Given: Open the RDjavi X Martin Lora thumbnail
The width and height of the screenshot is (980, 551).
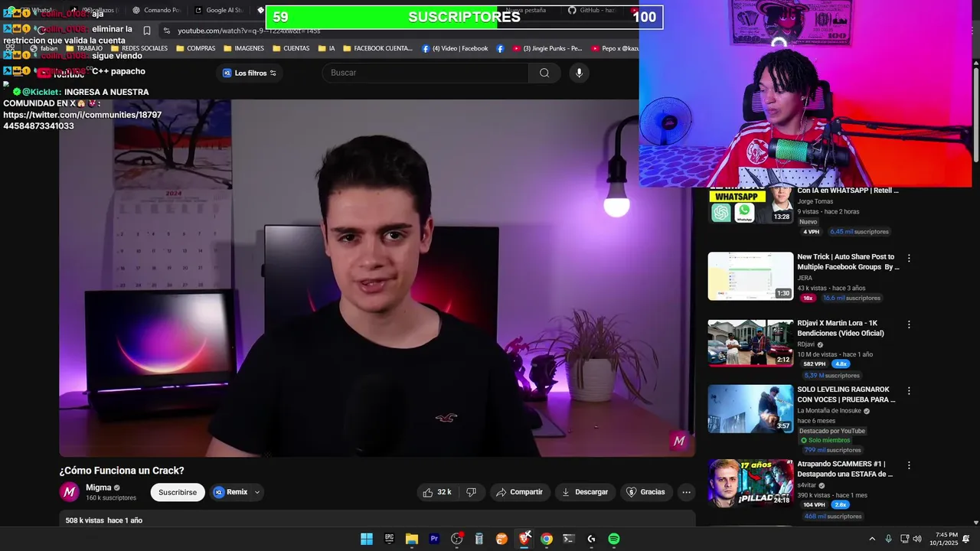Looking at the screenshot, I should point(750,343).
